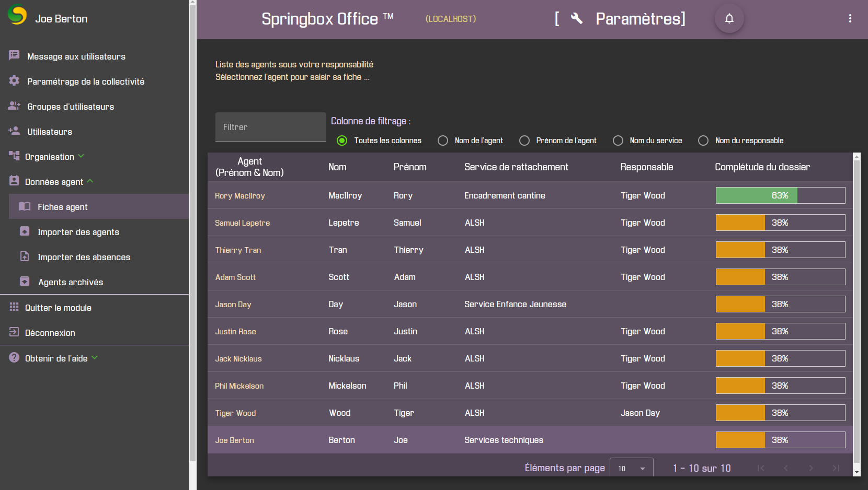
Task: Open the Phil Mickelson agent link
Action: coord(239,386)
